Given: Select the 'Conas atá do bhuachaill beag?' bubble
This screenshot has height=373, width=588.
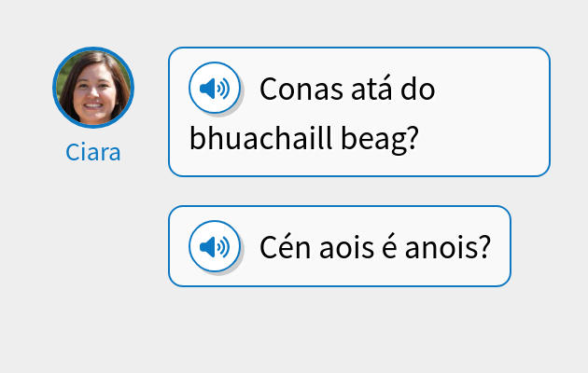Looking at the screenshot, I should 359,112.
